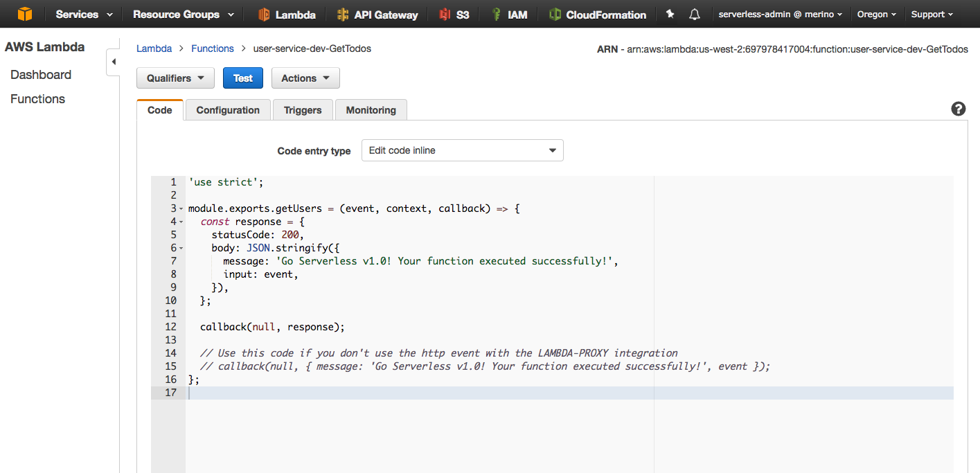
Task: Click the module.exports.getUsers line
Action: pos(354,208)
